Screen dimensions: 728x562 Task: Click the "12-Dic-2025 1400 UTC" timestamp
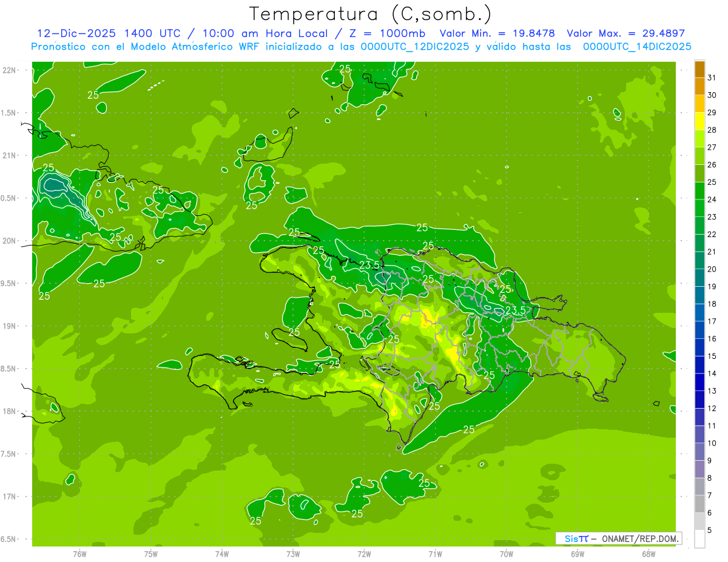pyautogui.click(x=109, y=33)
